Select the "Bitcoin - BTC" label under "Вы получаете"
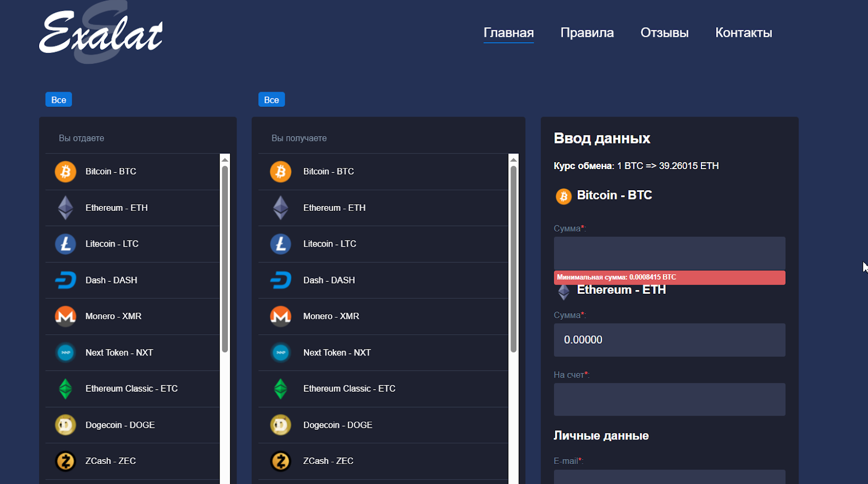Viewport: 868px width, 484px height. [329, 171]
